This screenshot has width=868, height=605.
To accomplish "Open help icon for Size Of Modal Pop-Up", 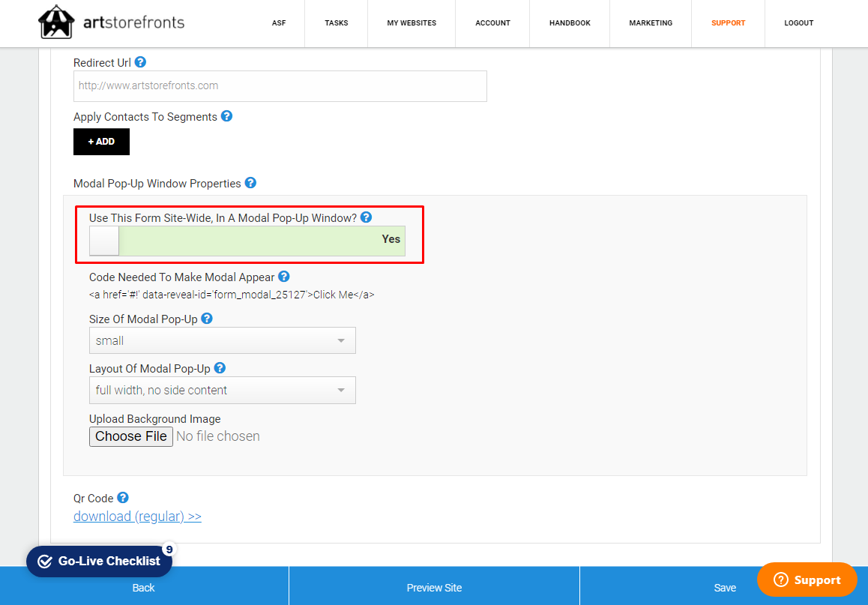I will [206, 319].
